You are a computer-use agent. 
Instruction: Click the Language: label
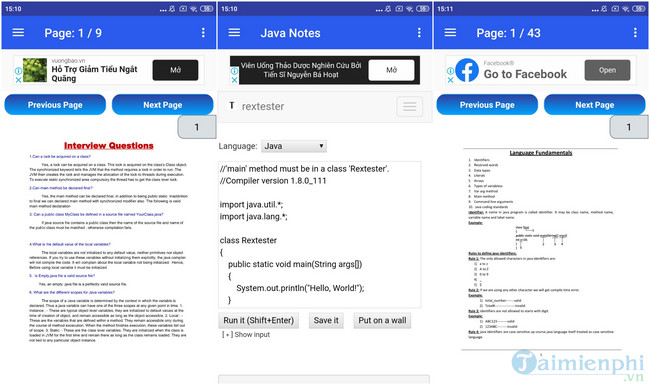238,146
